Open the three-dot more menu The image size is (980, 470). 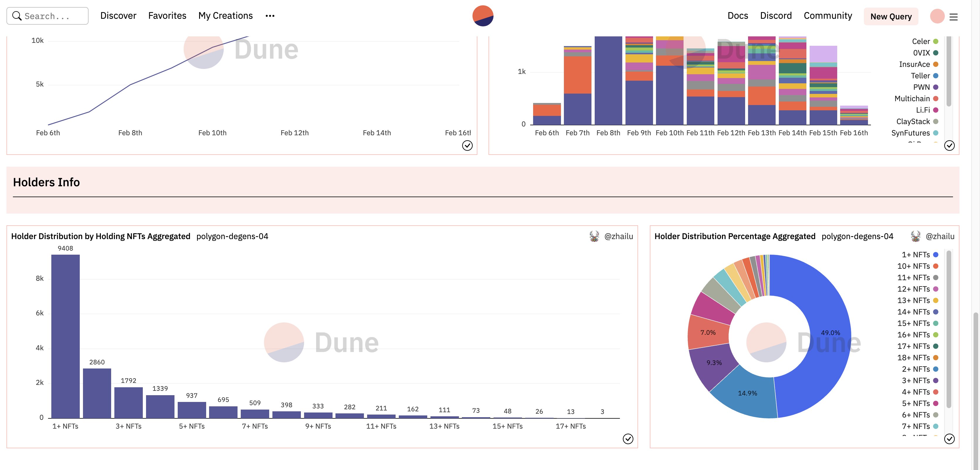click(270, 16)
